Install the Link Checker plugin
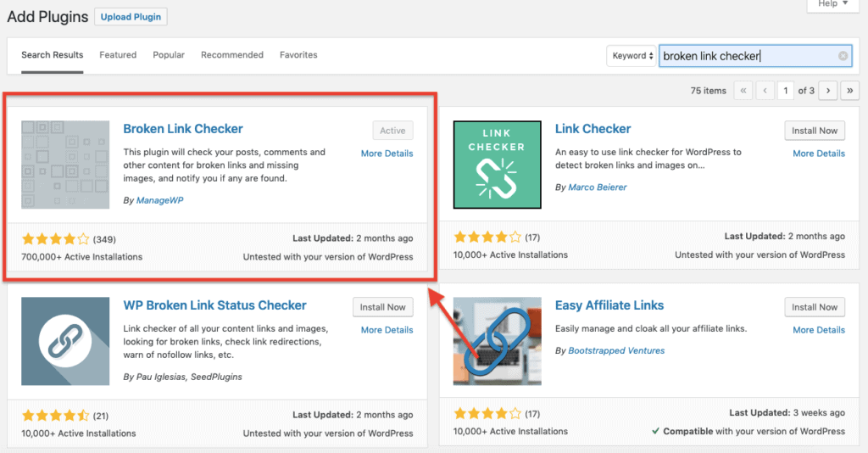 [815, 131]
